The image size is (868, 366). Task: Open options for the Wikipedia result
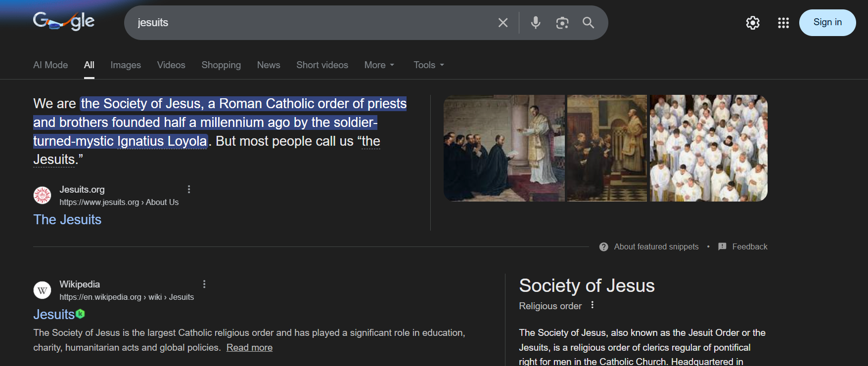coord(204,284)
